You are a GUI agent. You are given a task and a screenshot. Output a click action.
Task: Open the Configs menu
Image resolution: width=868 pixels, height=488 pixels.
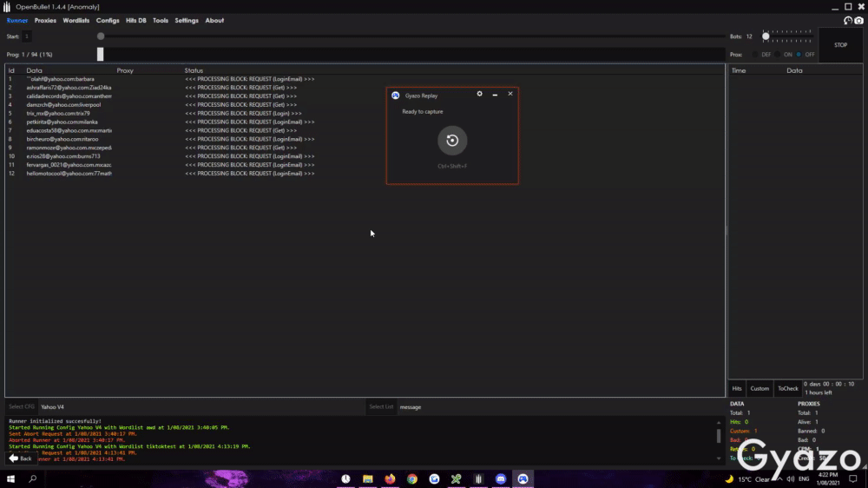(108, 21)
